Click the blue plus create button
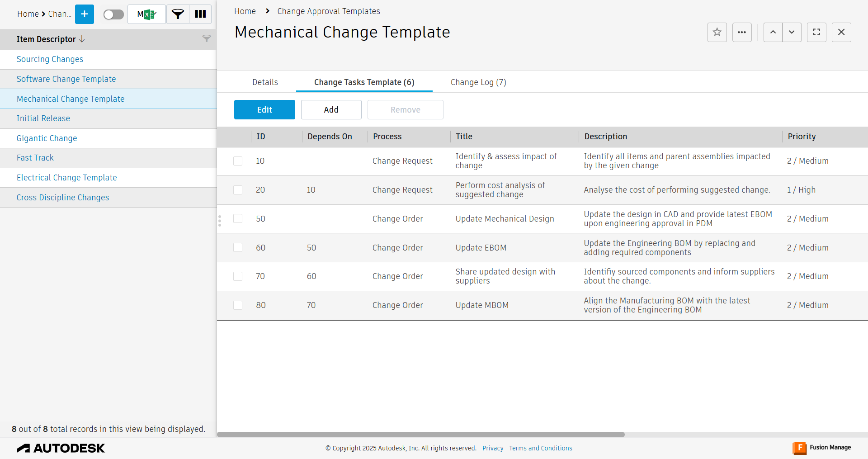 point(85,14)
